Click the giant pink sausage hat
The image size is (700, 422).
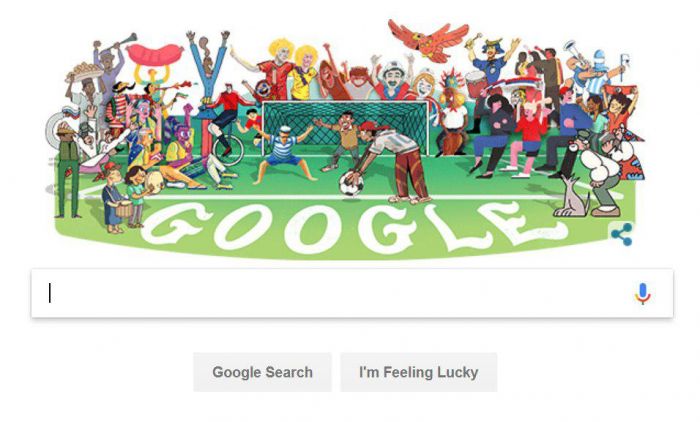pos(154,54)
